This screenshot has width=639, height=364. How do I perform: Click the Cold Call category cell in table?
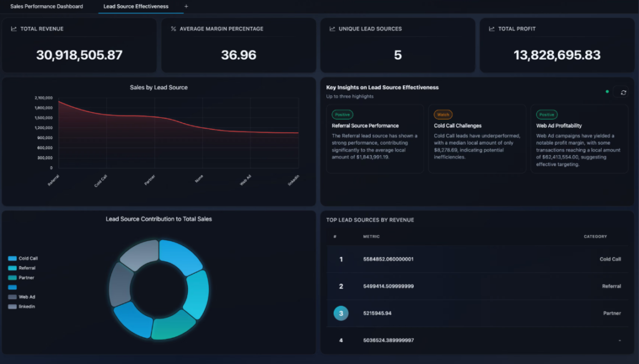pos(610,259)
